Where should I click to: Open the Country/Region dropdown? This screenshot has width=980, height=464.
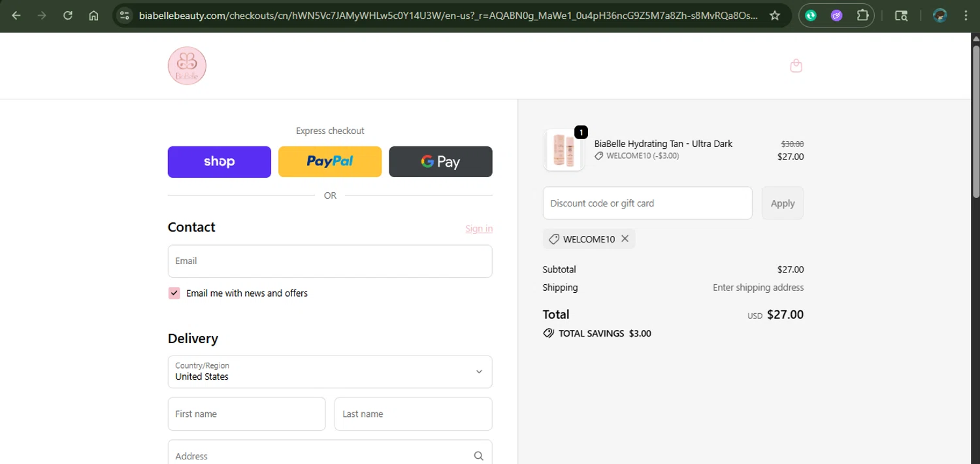click(330, 372)
